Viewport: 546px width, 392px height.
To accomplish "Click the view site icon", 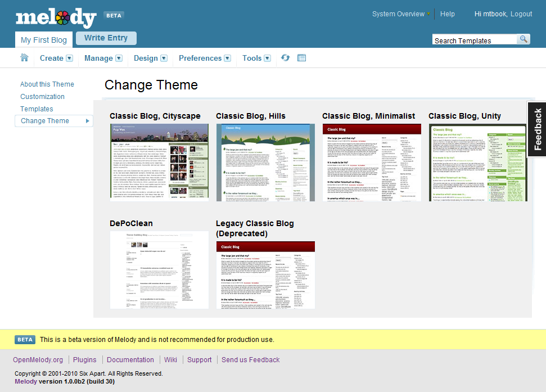I will (x=301, y=58).
